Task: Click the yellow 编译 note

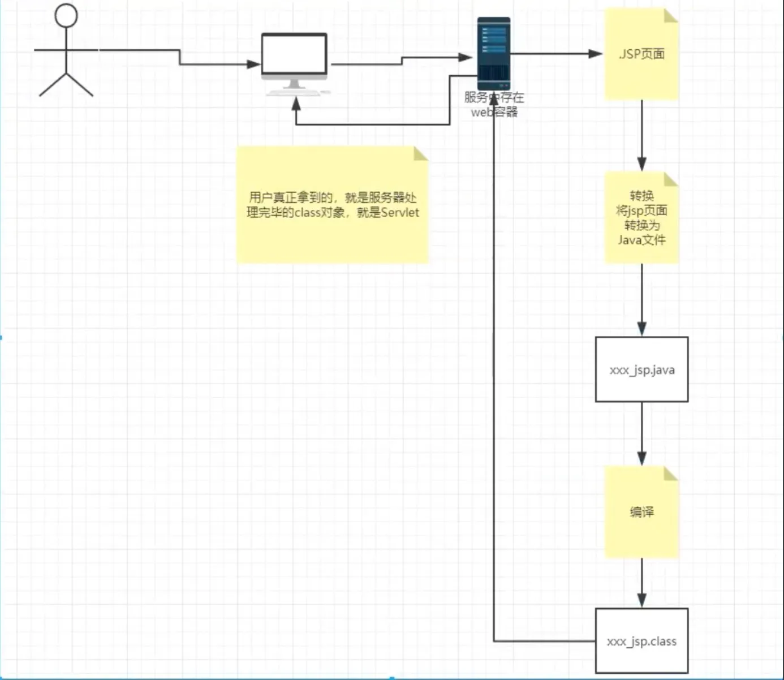Action: pos(641,512)
